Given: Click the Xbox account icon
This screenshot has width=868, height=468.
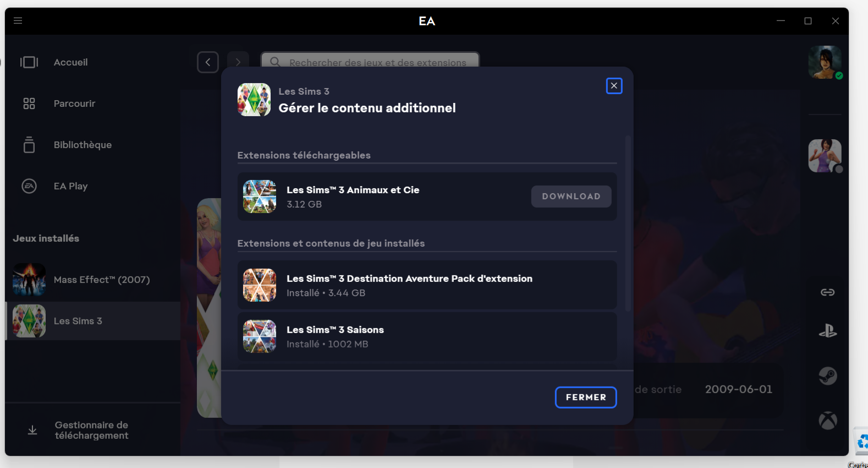Looking at the screenshot, I should (x=827, y=421).
